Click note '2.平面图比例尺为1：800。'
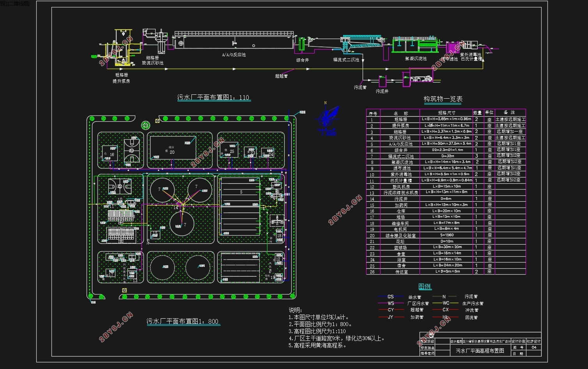 (x=321, y=324)
